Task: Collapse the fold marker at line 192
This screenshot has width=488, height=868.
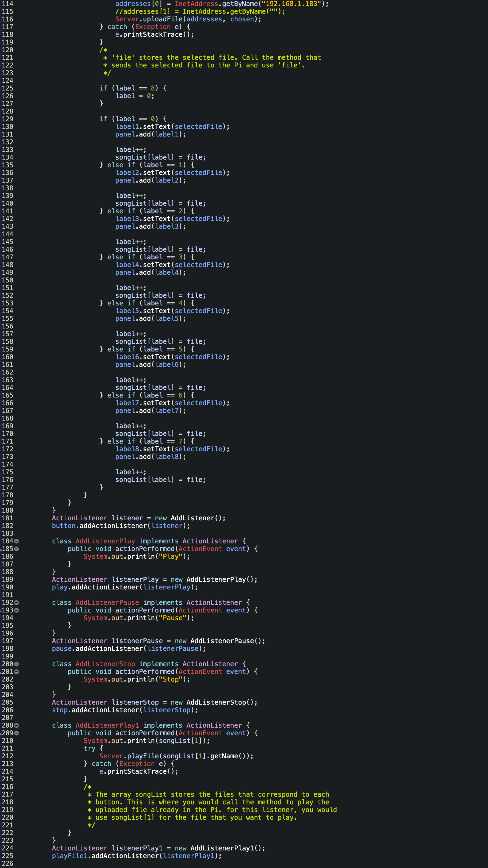Action: tap(16, 603)
